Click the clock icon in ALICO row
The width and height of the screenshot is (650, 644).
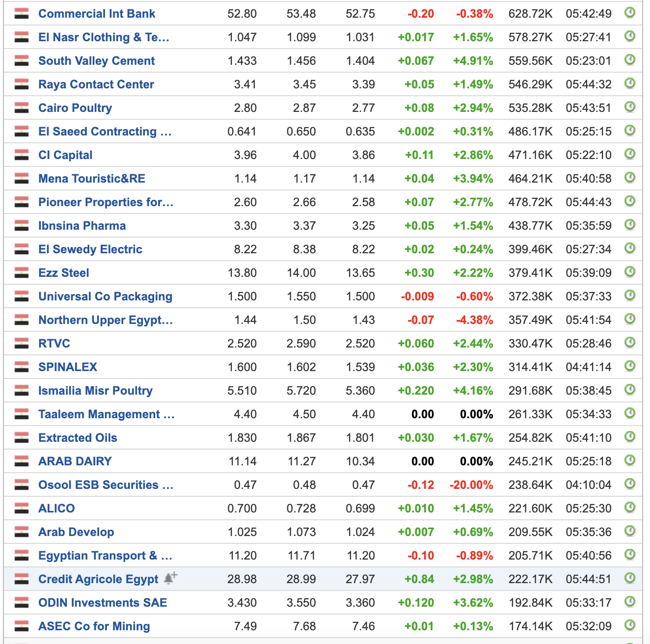click(x=630, y=508)
